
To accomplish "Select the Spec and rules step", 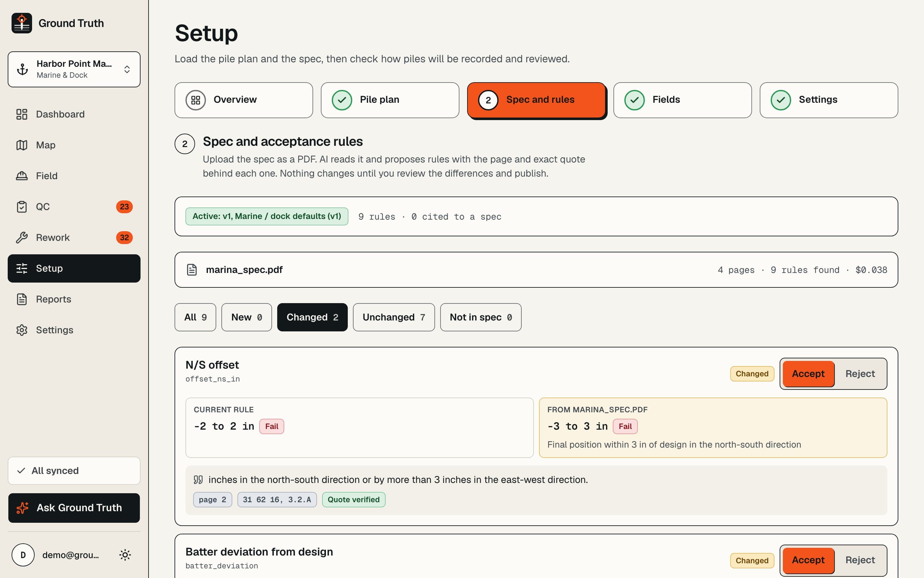I will pyautogui.click(x=536, y=100).
